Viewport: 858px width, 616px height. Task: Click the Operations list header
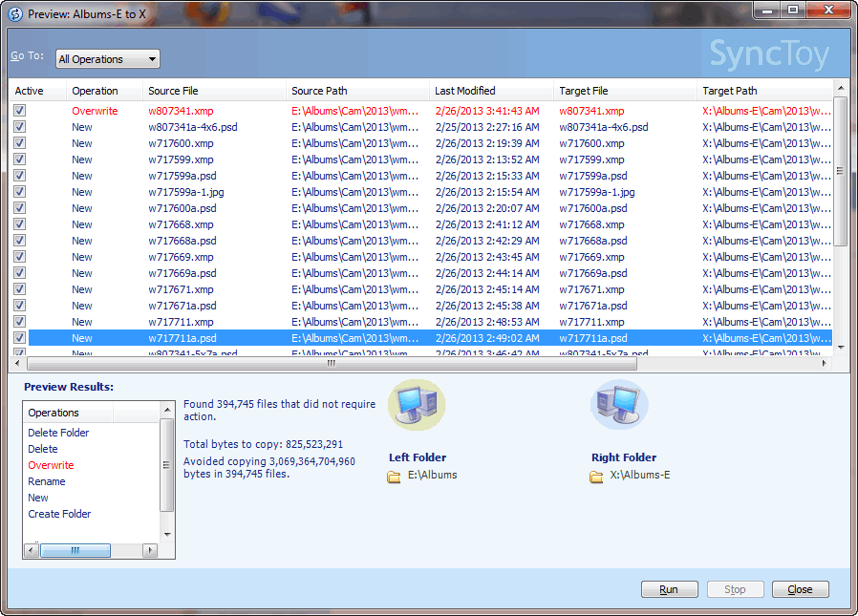coord(68,413)
